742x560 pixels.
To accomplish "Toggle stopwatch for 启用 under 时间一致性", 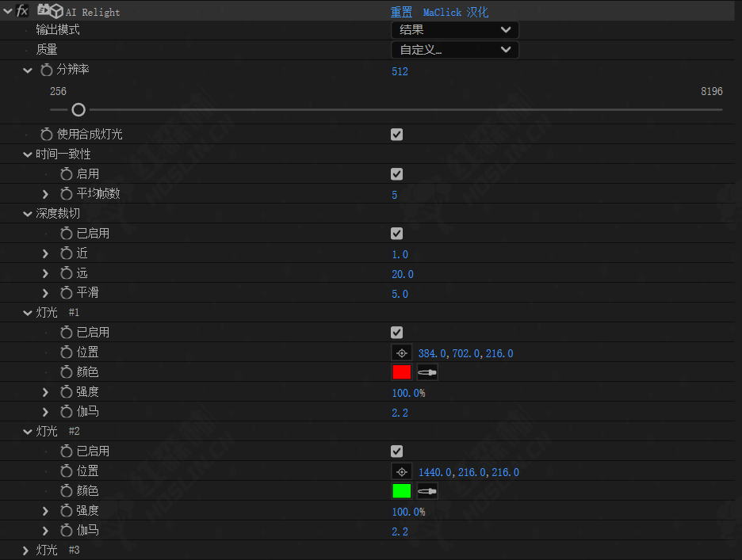I will [67, 174].
